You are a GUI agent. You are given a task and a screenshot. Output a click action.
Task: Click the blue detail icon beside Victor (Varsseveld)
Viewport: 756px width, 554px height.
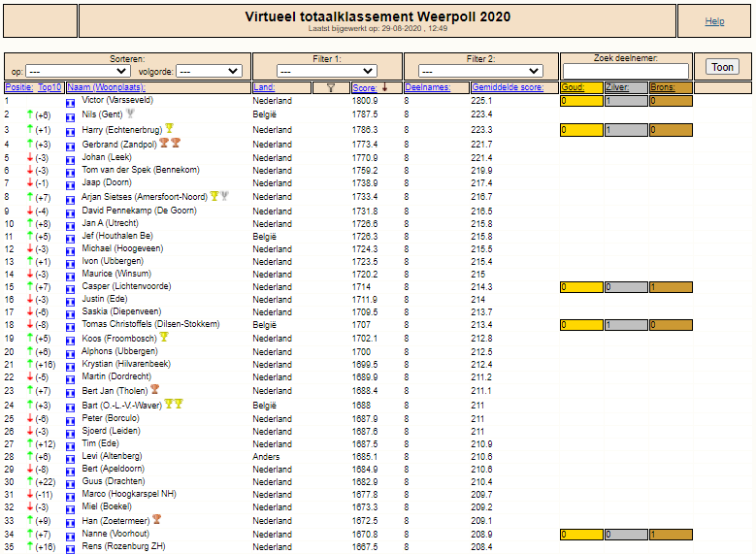click(71, 103)
